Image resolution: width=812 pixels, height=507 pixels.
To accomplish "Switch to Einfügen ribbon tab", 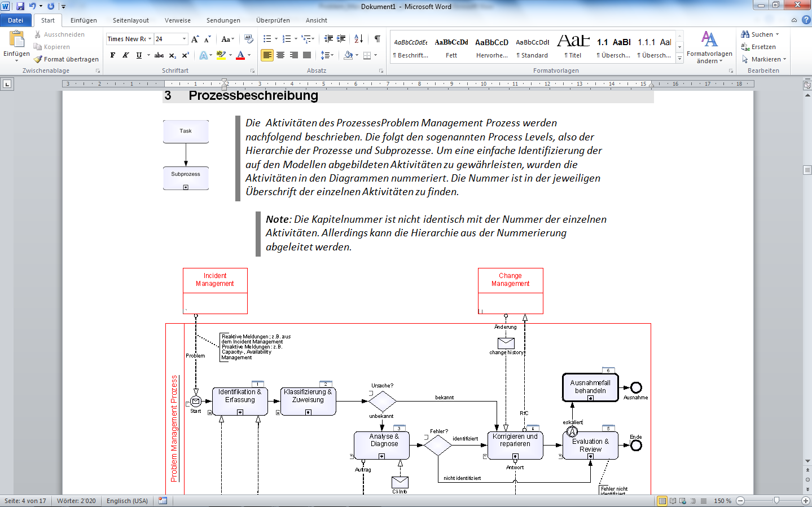I will 84,20.
